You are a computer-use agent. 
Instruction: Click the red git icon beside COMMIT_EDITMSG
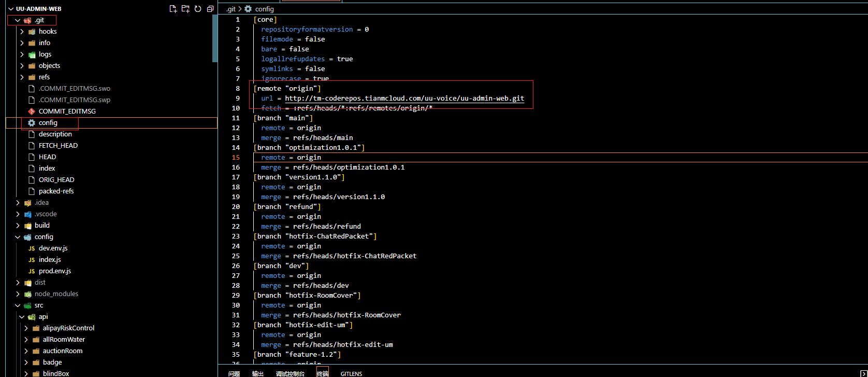[x=32, y=111]
